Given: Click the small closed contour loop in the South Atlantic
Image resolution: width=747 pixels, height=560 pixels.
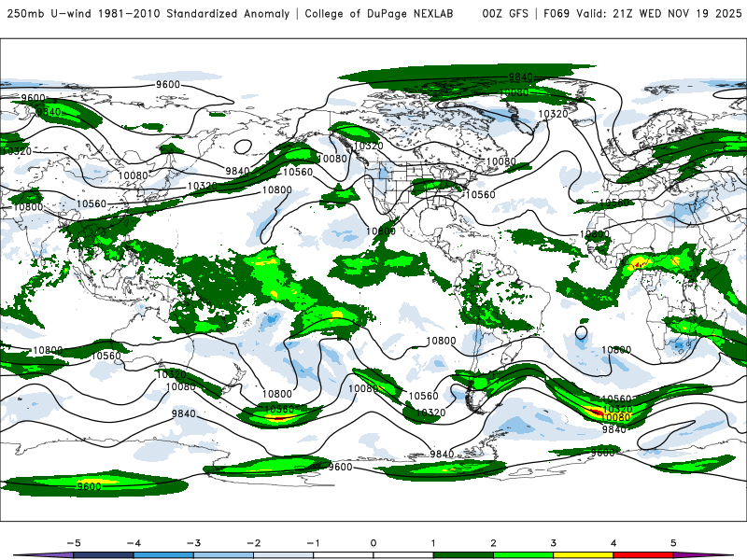Looking at the screenshot, I should (581, 331).
